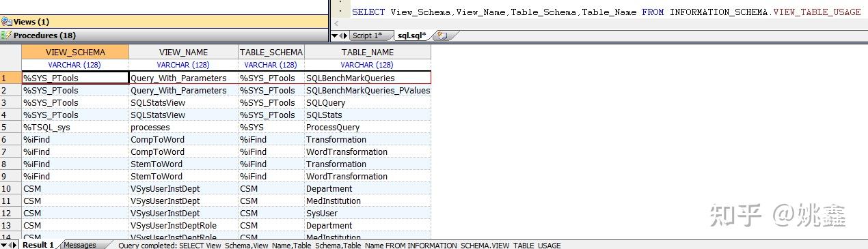Select Transformation cell in row 6

coord(368,139)
